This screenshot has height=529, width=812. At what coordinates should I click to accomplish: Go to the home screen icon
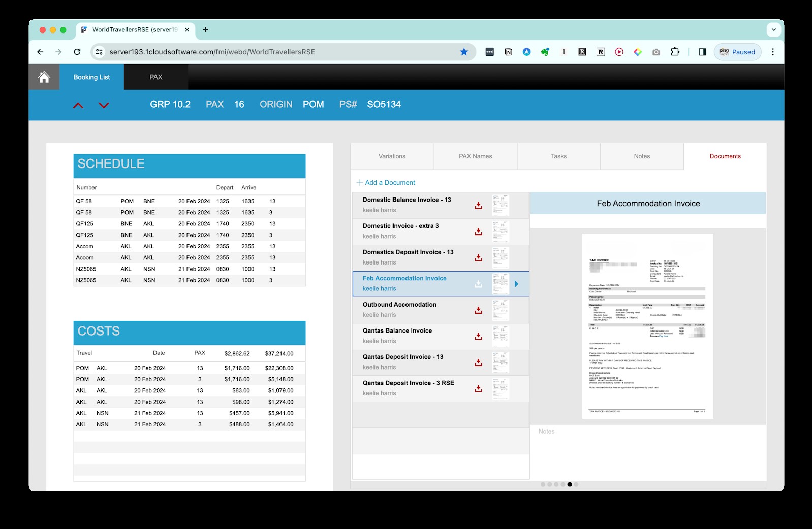coord(44,77)
